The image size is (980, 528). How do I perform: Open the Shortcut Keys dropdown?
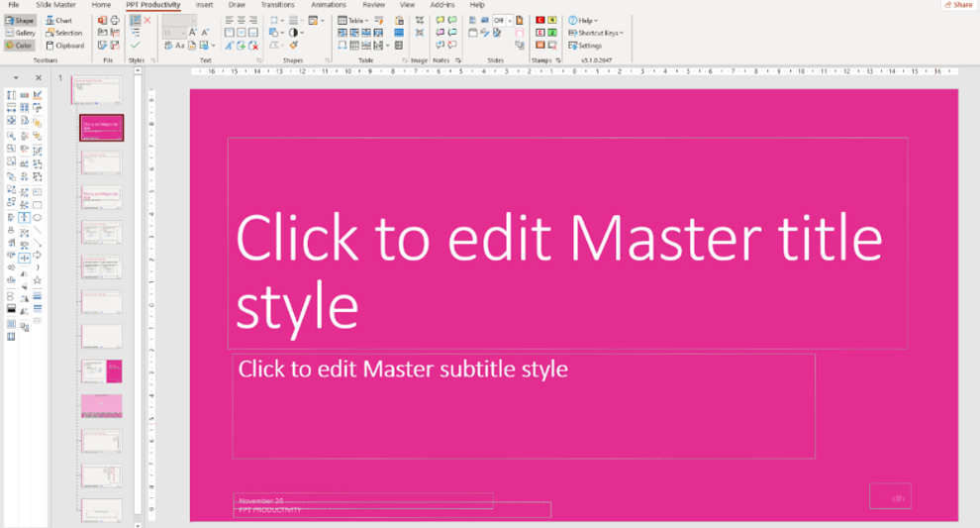point(596,33)
